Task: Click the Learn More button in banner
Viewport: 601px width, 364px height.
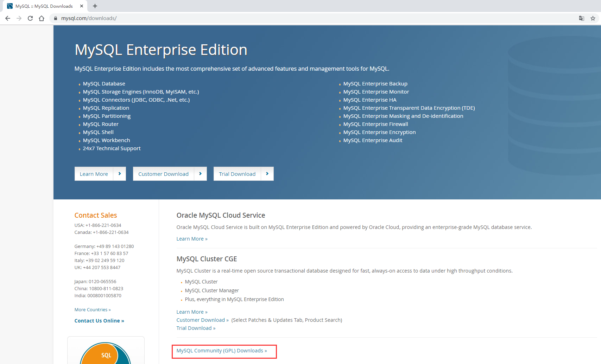Action: 94,174
